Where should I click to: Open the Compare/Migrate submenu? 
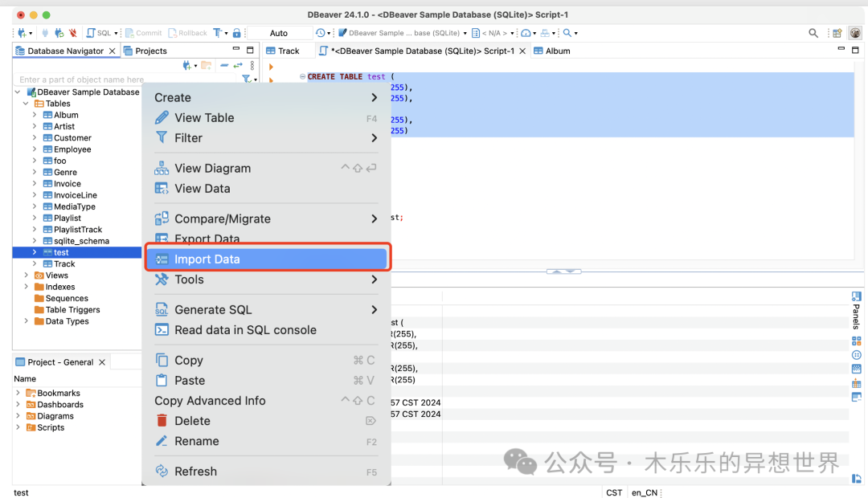(266, 218)
